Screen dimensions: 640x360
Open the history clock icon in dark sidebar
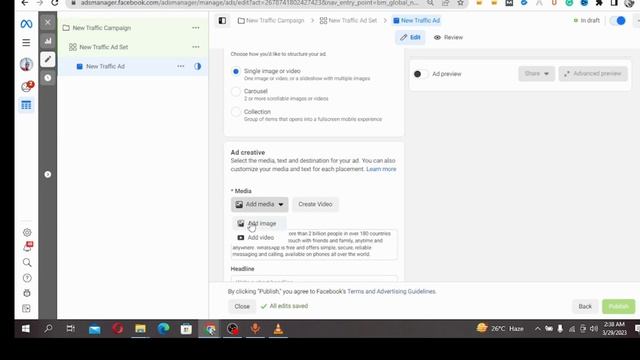tap(48, 78)
